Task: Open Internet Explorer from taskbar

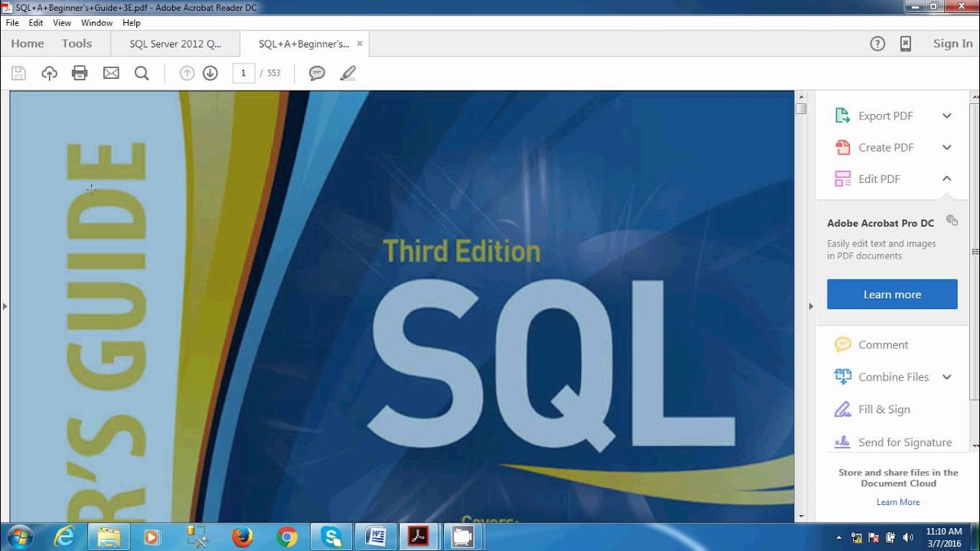Action: (x=65, y=537)
